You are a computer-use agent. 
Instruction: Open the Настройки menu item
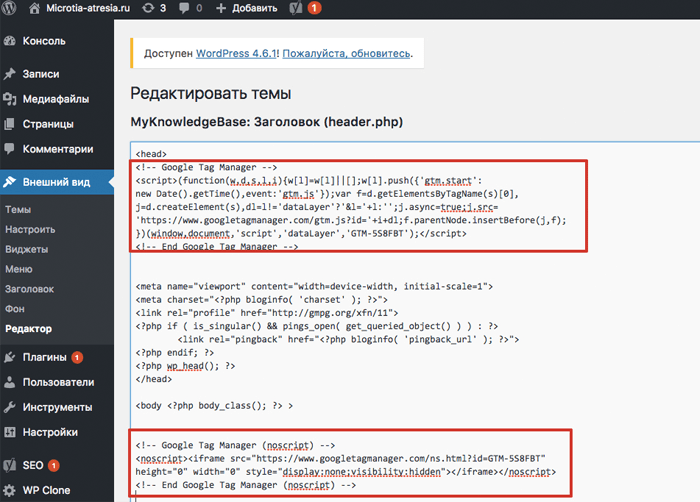(x=50, y=432)
